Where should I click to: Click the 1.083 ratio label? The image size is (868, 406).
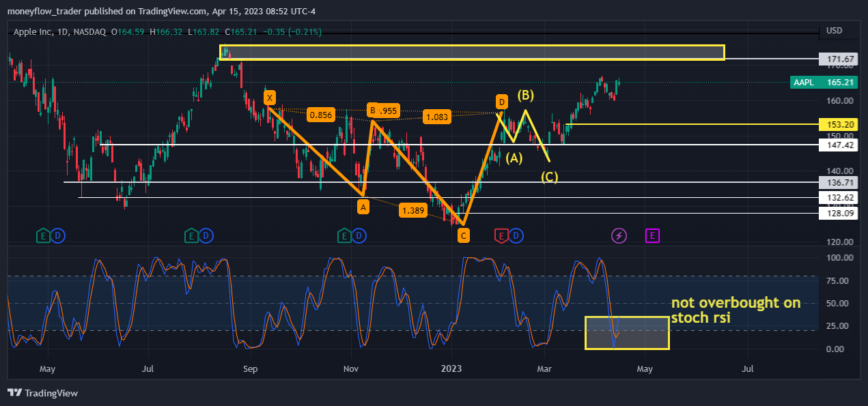(437, 117)
